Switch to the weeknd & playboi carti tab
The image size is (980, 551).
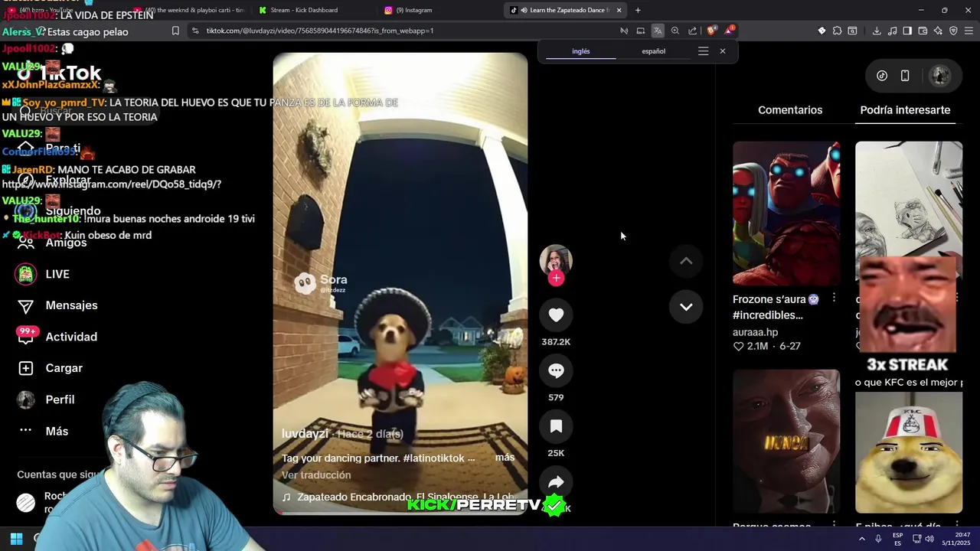(x=190, y=10)
